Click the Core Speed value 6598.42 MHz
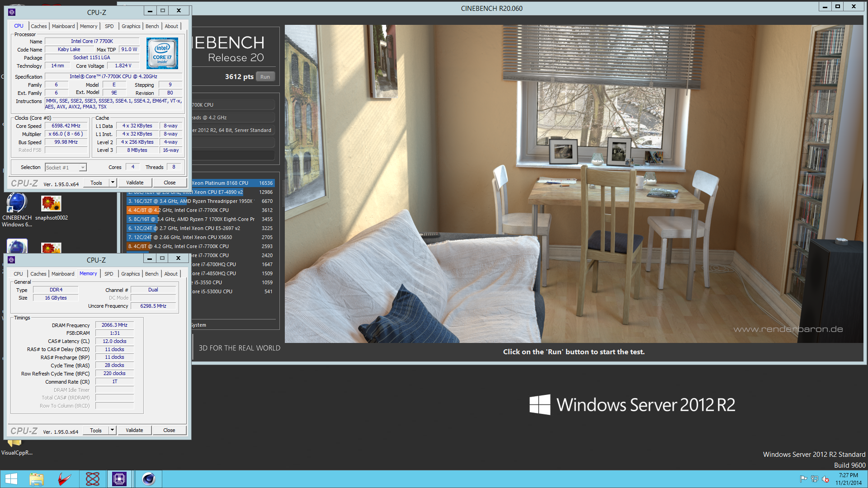The width and height of the screenshot is (868, 488). (66, 126)
